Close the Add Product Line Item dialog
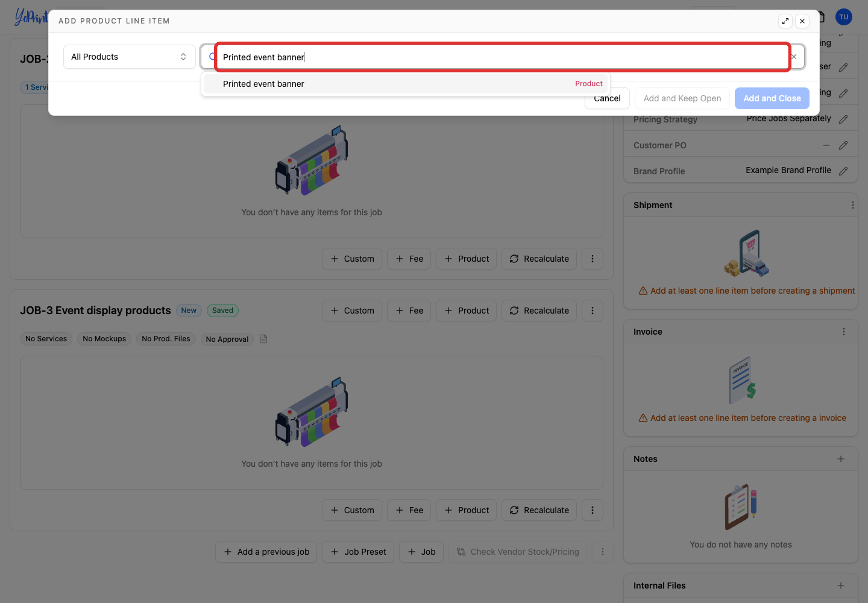This screenshot has width=868, height=603. tap(802, 21)
